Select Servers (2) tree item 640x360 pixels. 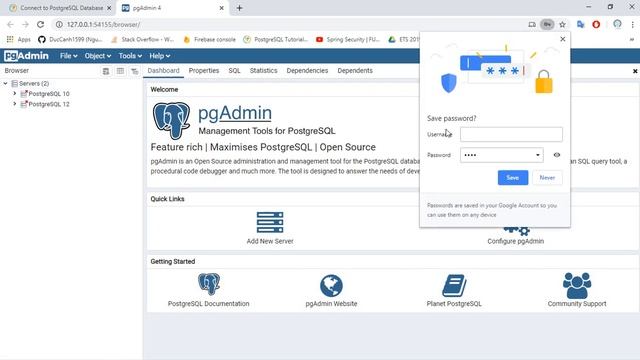(34, 83)
